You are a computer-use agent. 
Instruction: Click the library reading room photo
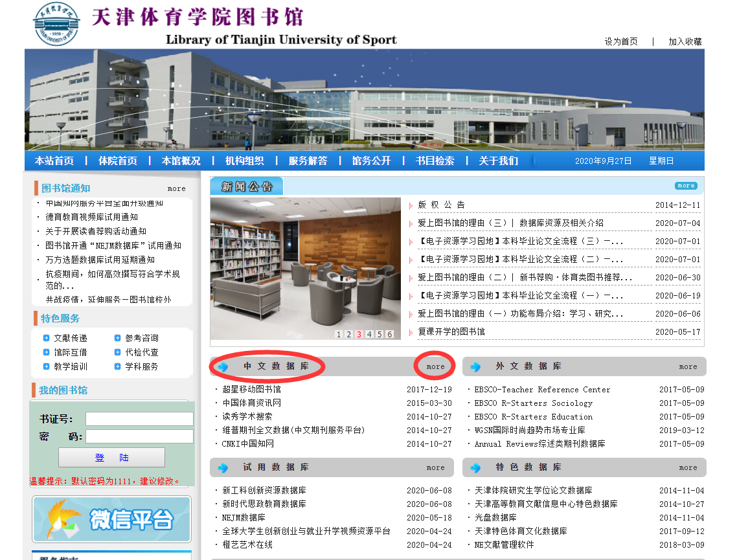point(306,268)
